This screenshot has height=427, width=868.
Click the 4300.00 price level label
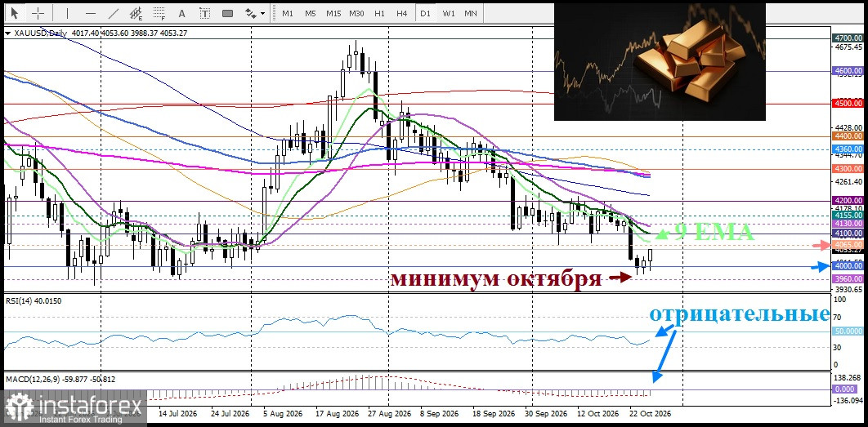coord(848,168)
